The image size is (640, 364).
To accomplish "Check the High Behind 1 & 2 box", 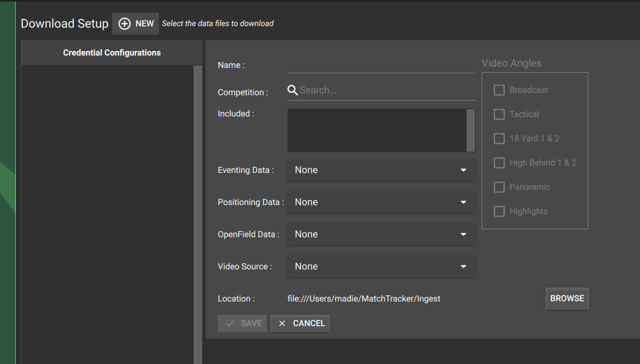I will click(x=499, y=163).
